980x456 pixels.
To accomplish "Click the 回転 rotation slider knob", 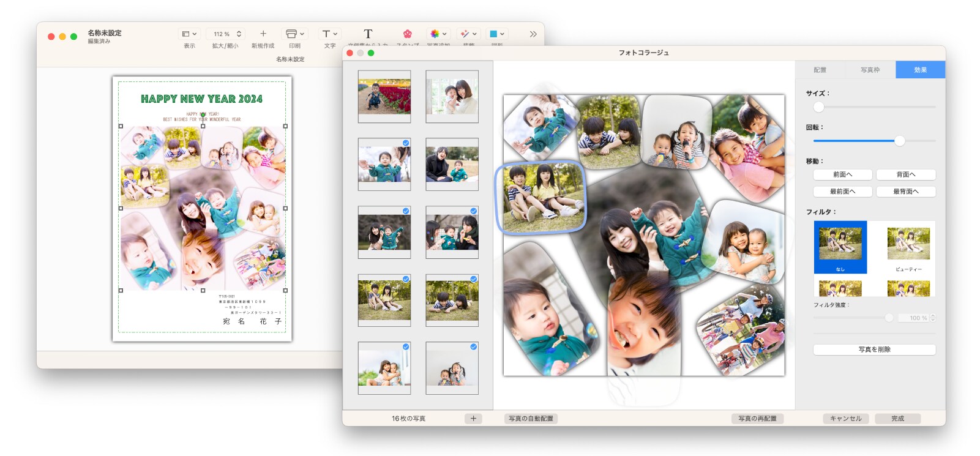I will point(899,141).
